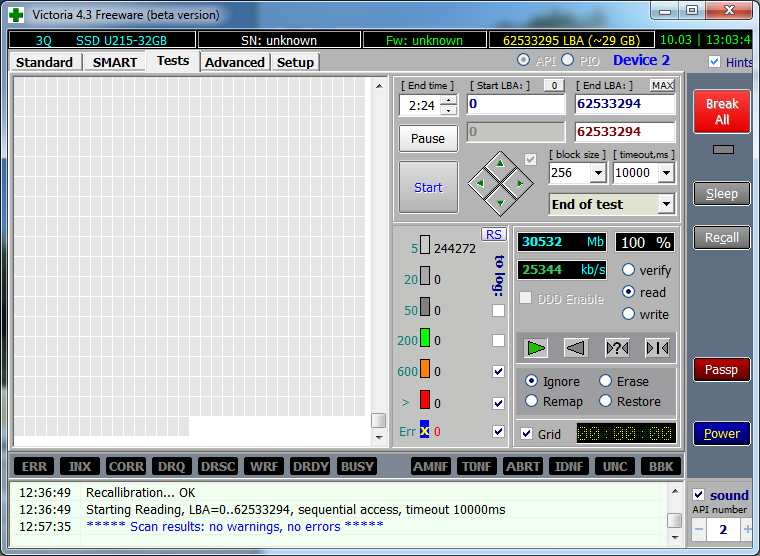This screenshot has height=556, width=760.
Task: Toggle the Hints checkbox
Action: point(714,62)
